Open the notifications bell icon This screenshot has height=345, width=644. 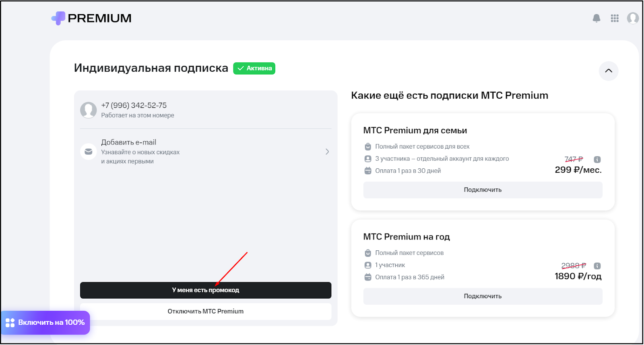coord(597,18)
